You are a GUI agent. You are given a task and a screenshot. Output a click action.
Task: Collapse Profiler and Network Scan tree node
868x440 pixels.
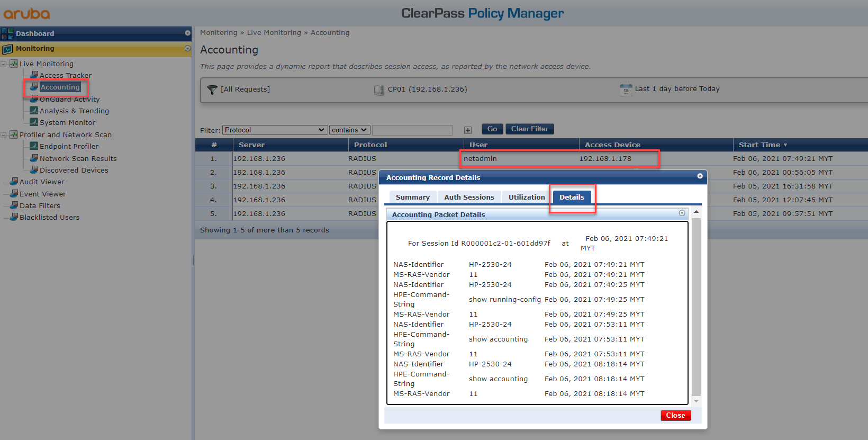[x=4, y=135]
